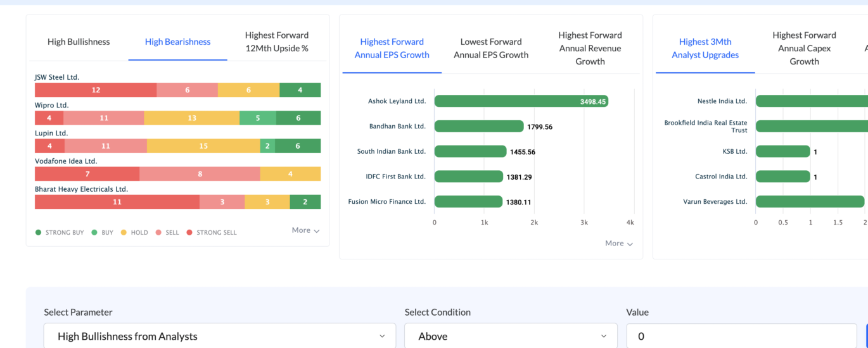Click Vodafone Idea sell segment showing 8
Image resolution: width=868 pixels, height=348 pixels.
pos(200,173)
